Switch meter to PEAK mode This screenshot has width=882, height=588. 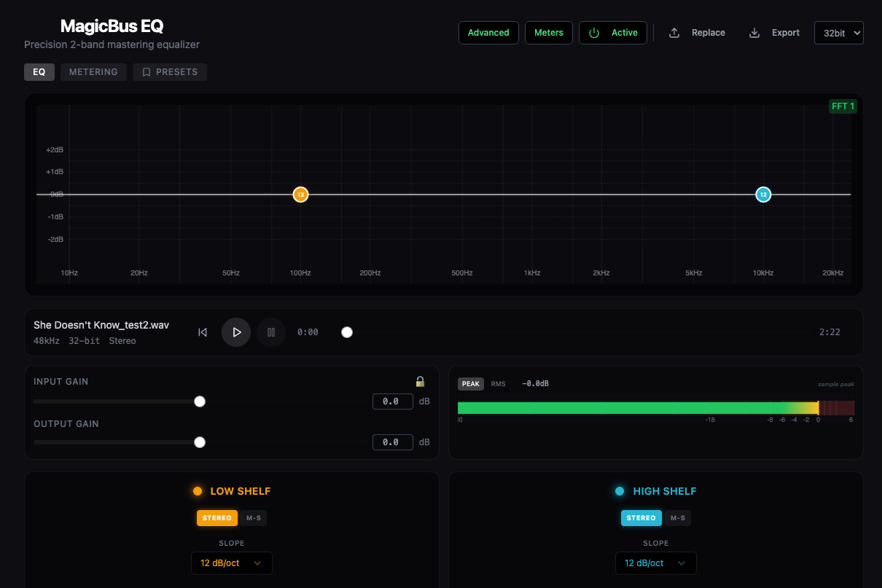[x=471, y=384]
